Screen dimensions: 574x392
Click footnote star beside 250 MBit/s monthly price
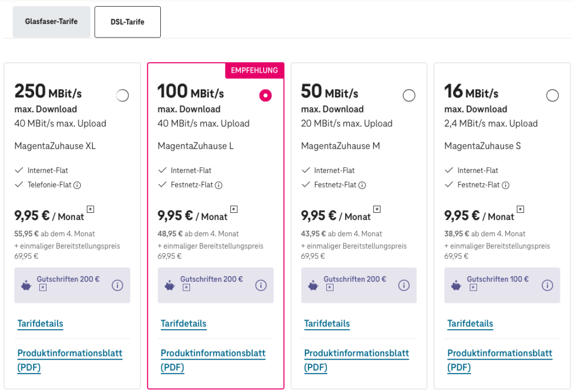(x=90, y=209)
